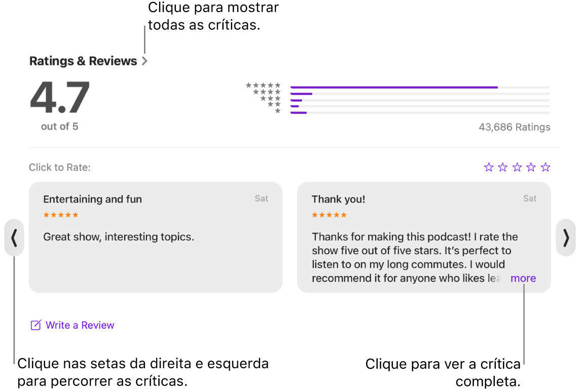
Task: Rate the show three stars
Action: click(517, 167)
